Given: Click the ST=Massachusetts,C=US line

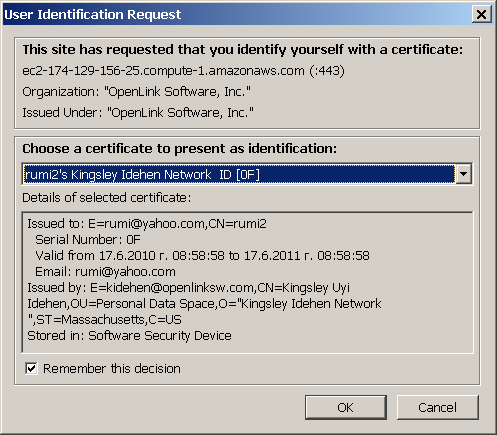Looking at the screenshot, I should (x=105, y=320).
